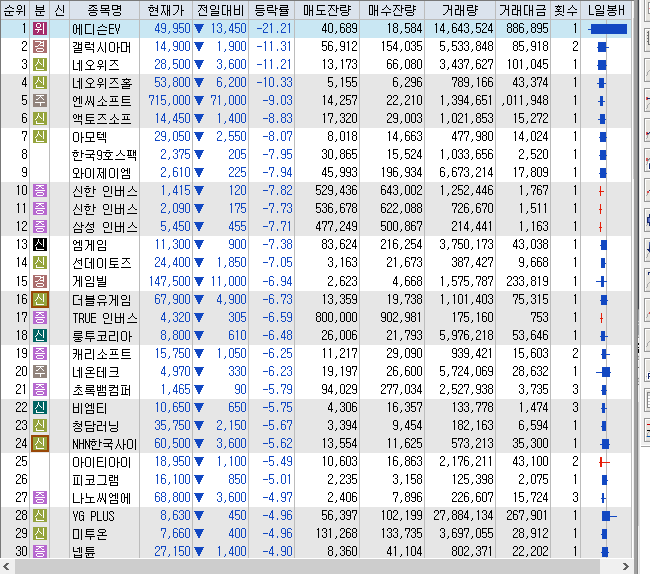
Task: Click the trading volume 27,884,134
Action: pos(463,515)
